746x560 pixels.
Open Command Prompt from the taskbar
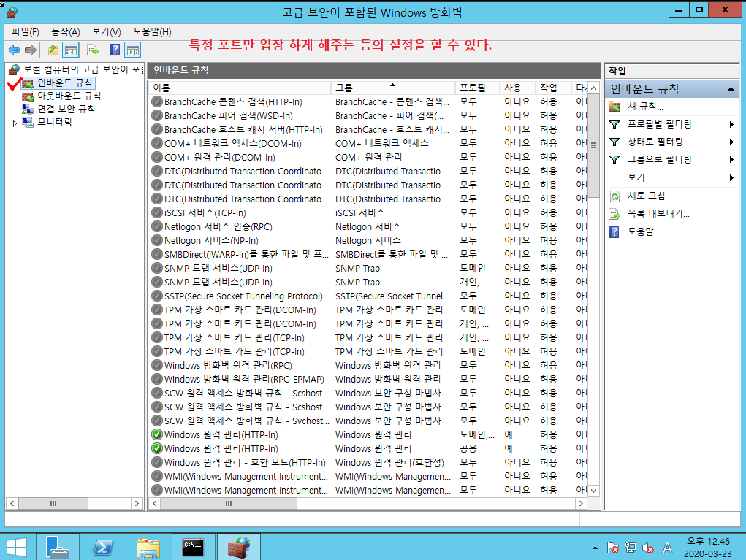point(193,547)
